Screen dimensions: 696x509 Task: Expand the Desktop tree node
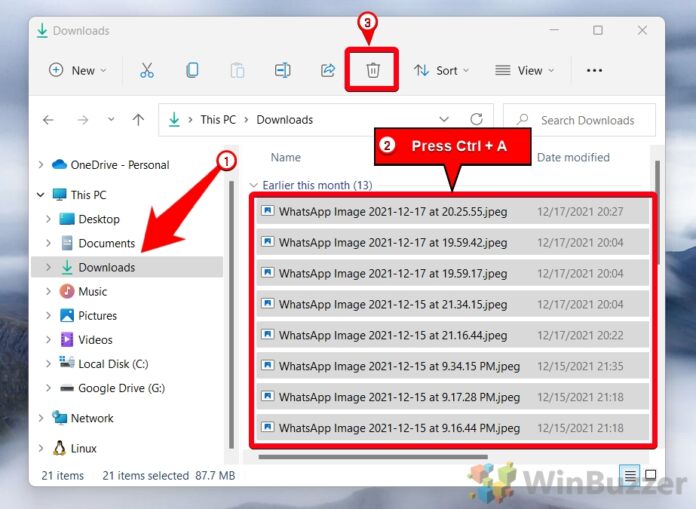pyautogui.click(x=48, y=219)
